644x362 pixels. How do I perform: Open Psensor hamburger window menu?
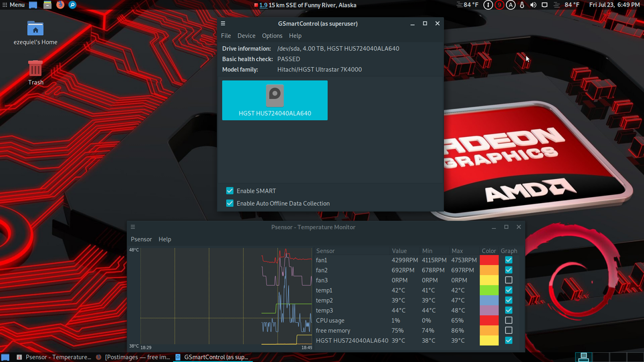click(133, 227)
